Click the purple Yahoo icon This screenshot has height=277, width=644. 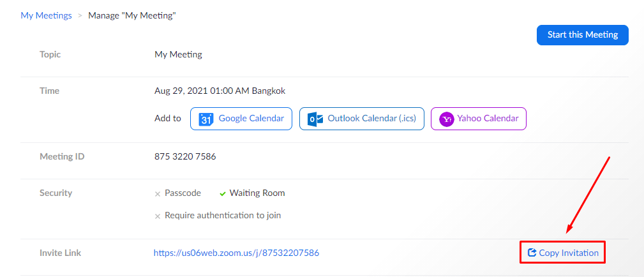(447, 119)
